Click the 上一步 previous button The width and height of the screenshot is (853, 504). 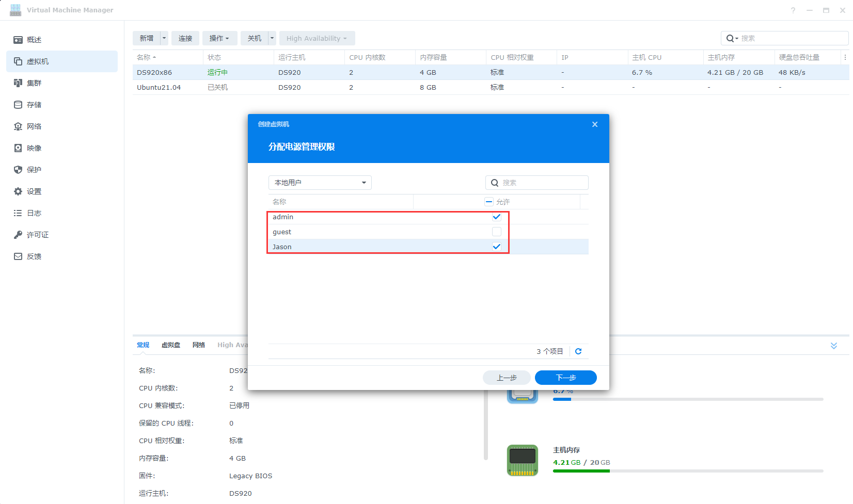pos(507,378)
